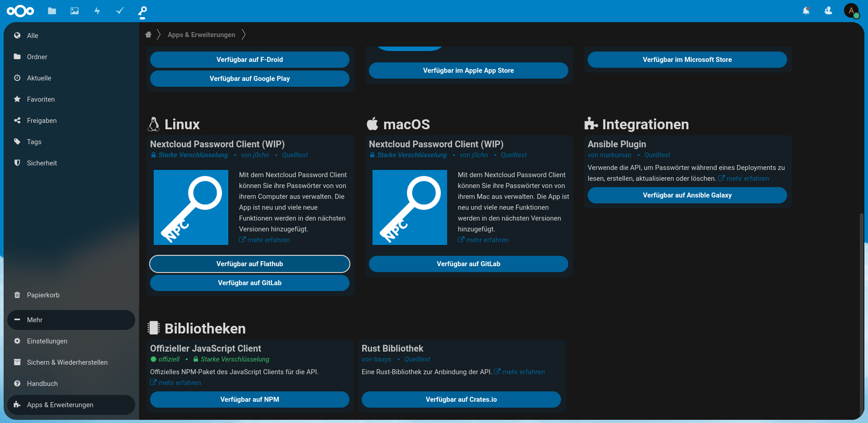Image resolution: width=868 pixels, height=423 pixels.
Task: Click macOS Verfügbar auf GitLab button
Action: tap(468, 264)
